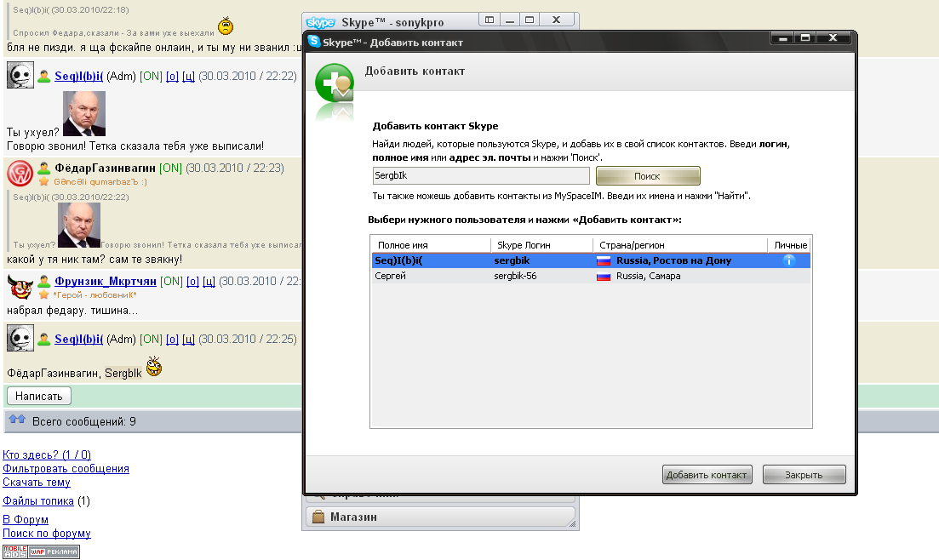Switch the sonykpro Skype window to compact view

tap(490, 20)
